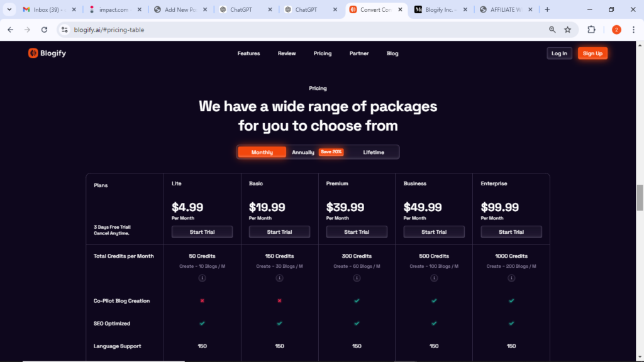The width and height of the screenshot is (644, 362).
Task: Switch pricing to Monthly billing
Action: tap(262, 152)
